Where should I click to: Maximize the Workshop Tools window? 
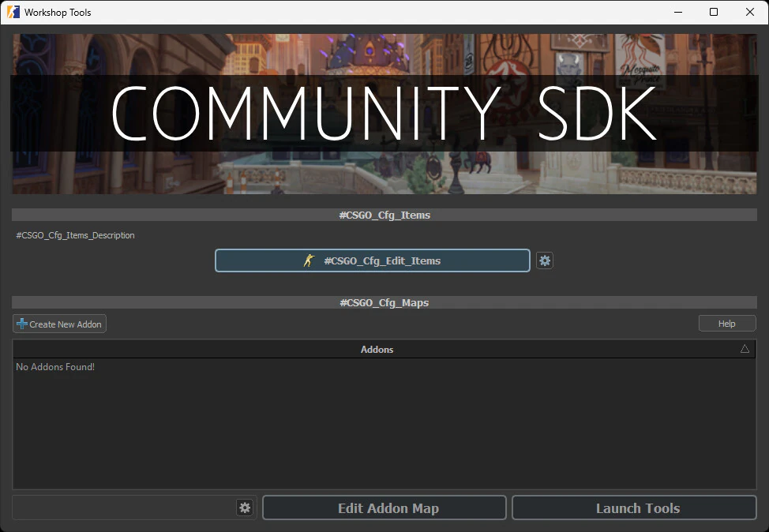714,12
